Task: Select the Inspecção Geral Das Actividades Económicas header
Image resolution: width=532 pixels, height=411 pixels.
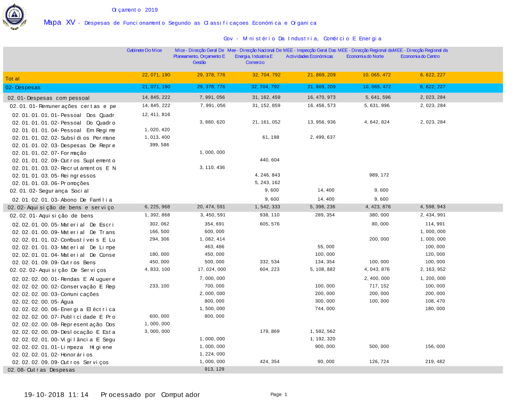Action: pyautogui.click(x=310, y=53)
